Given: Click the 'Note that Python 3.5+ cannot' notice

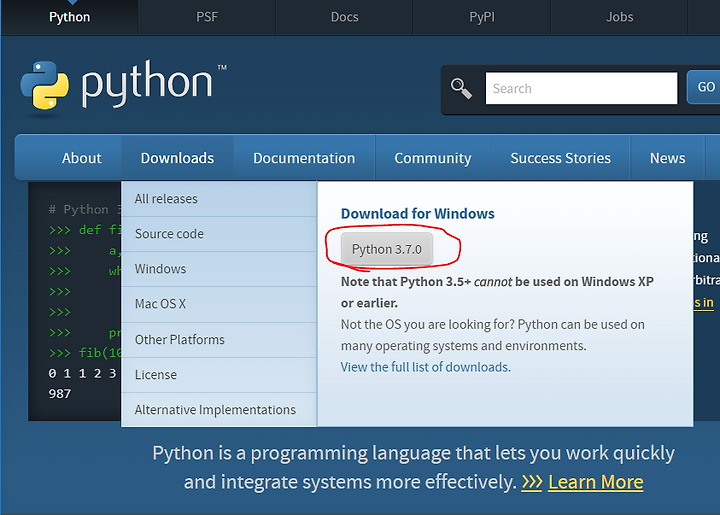Looking at the screenshot, I should coord(497,292).
